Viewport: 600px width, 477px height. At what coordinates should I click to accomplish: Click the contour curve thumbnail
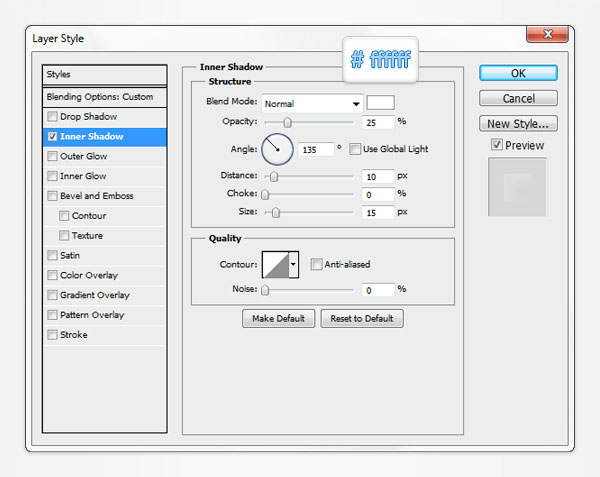pos(274,264)
